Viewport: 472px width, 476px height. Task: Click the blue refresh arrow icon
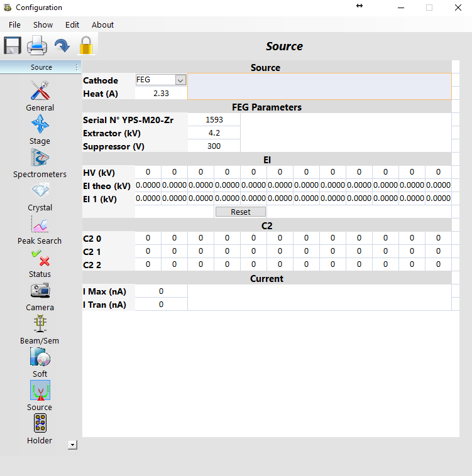click(x=62, y=46)
